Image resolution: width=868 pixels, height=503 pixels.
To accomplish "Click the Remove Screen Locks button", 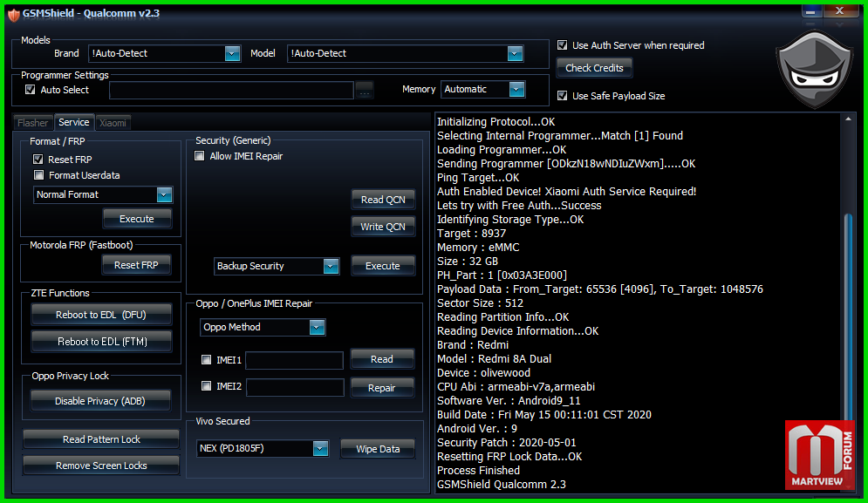I will [x=101, y=466].
